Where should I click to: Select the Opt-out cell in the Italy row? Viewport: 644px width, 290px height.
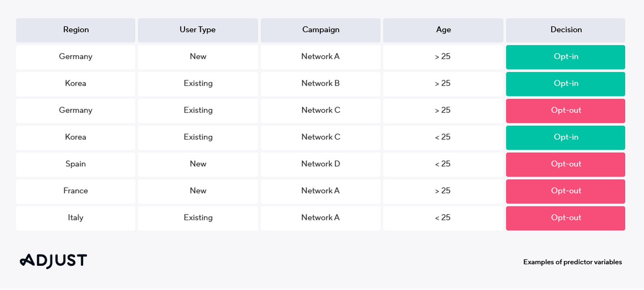point(566,218)
